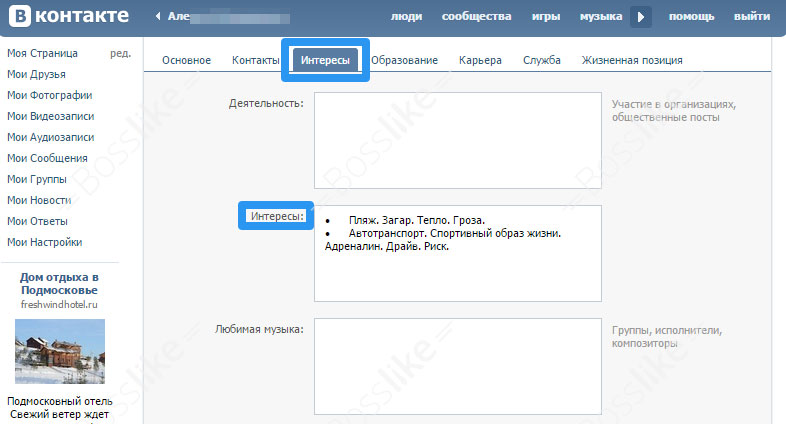Click the Подмосковный отель ad description

pos(60,408)
